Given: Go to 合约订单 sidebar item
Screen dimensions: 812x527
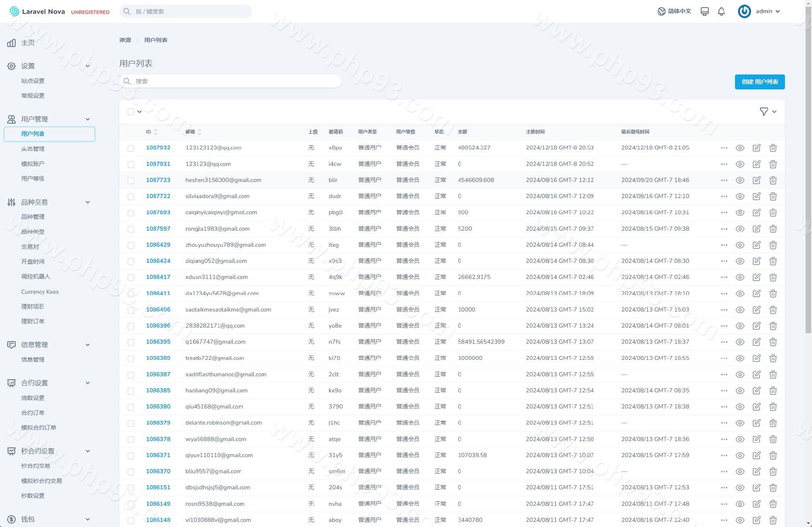Looking at the screenshot, I should coord(33,413).
